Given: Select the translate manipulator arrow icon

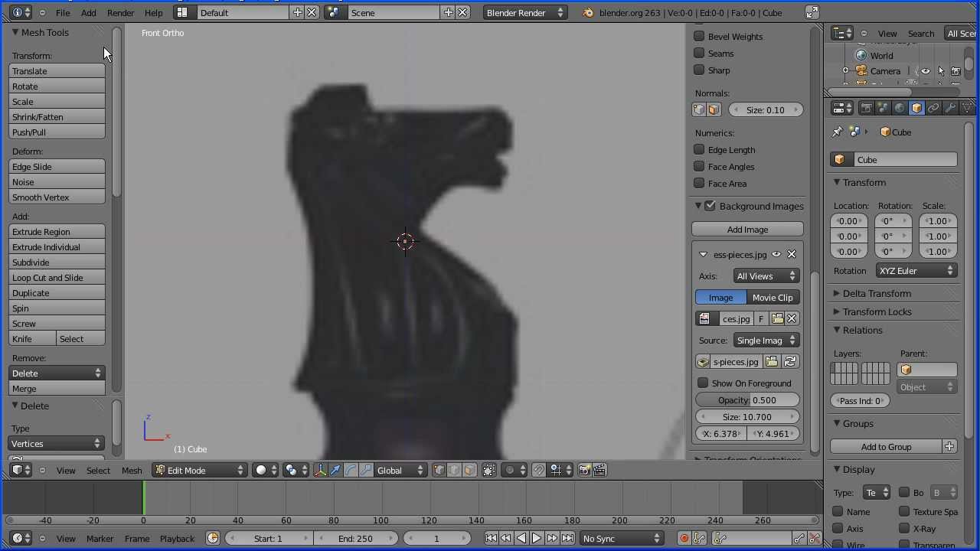Looking at the screenshot, I should click(335, 470).
